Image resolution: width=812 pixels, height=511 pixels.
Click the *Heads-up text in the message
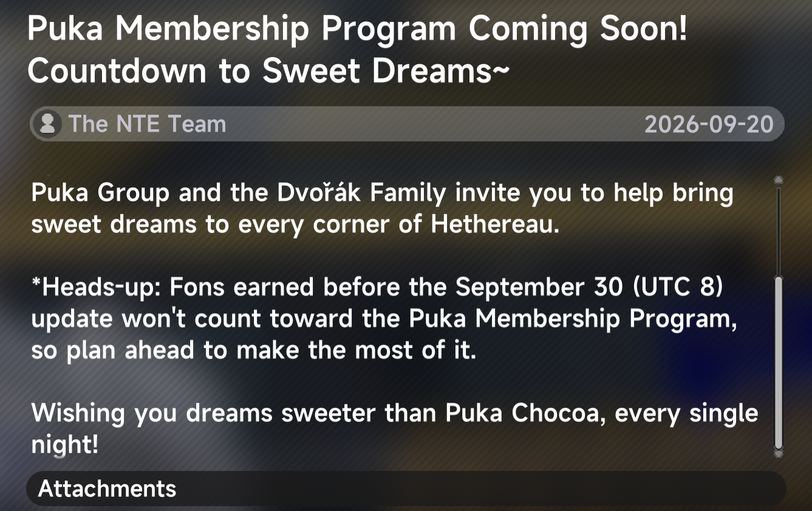pos(97,288)
